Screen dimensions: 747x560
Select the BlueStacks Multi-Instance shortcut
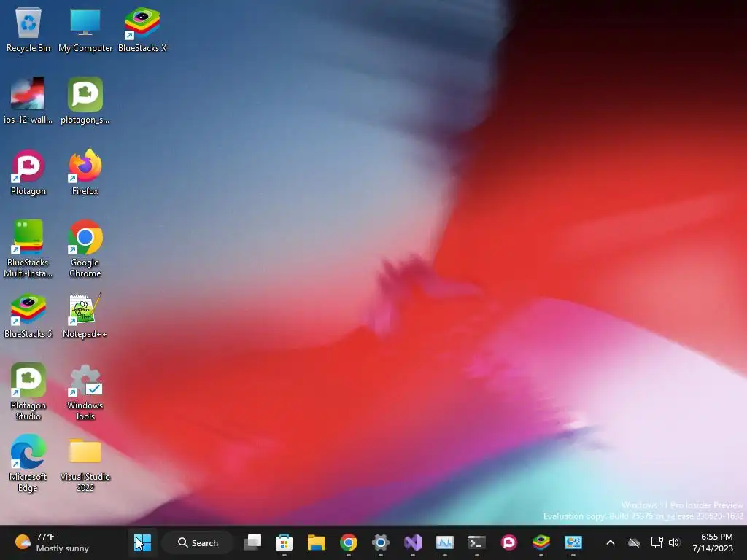28,249
